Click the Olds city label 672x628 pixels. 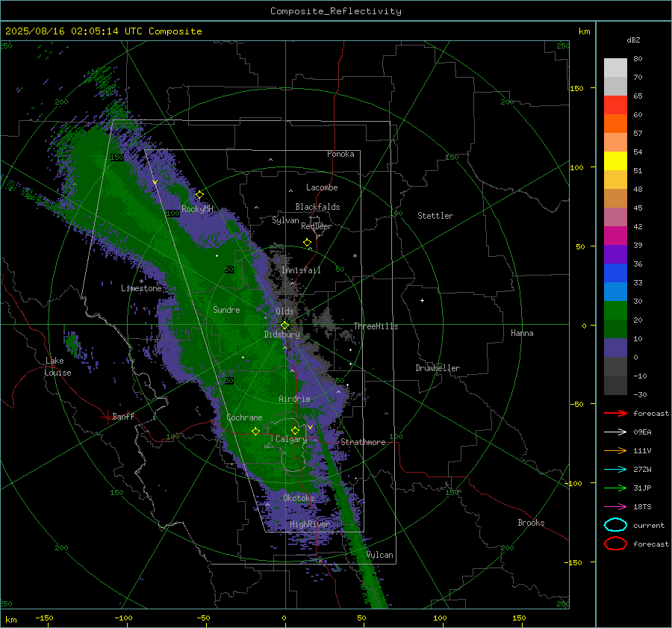click(284, 311)
